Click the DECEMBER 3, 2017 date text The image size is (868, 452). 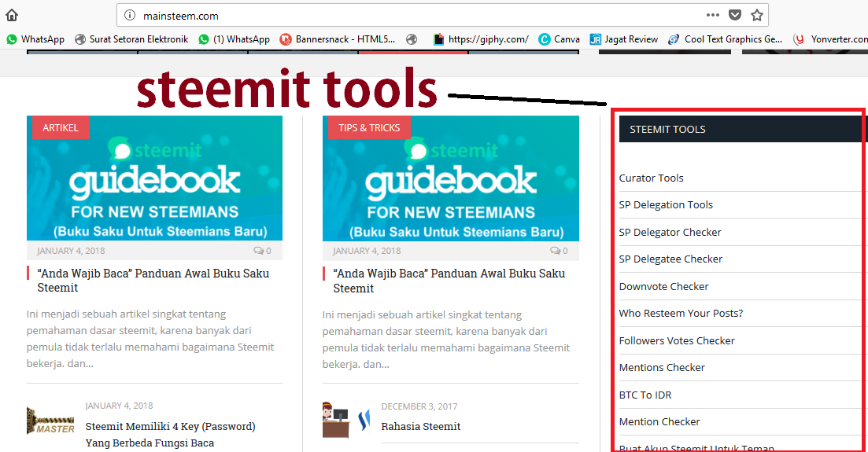[419, 406]
